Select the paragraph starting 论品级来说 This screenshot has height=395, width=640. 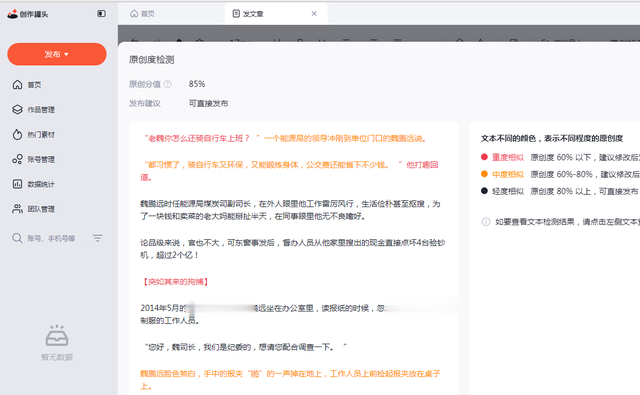tap(293, 249)
